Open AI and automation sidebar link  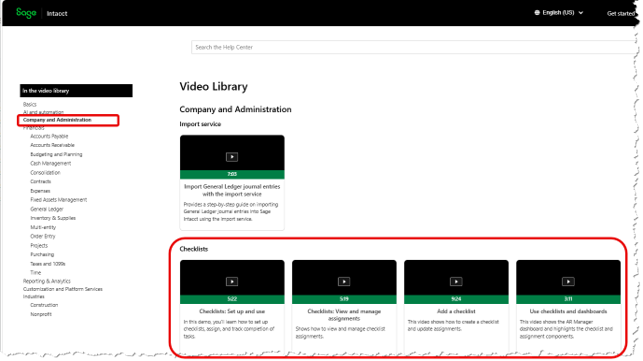tap(43, 112)
